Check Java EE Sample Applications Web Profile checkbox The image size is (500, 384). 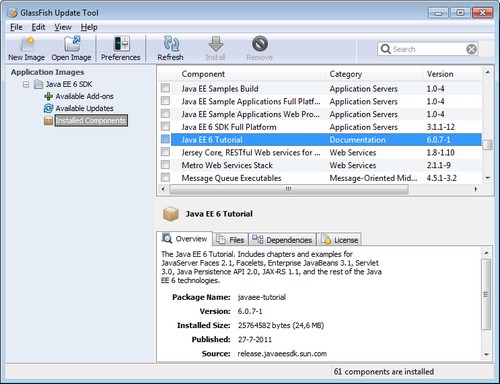point(165,114)
